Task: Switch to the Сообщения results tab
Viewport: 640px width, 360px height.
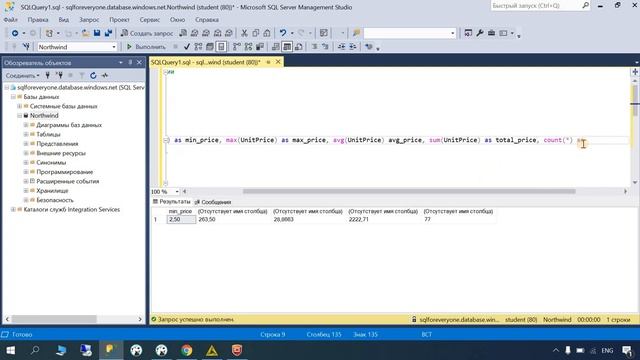Action: coord(213,202)
